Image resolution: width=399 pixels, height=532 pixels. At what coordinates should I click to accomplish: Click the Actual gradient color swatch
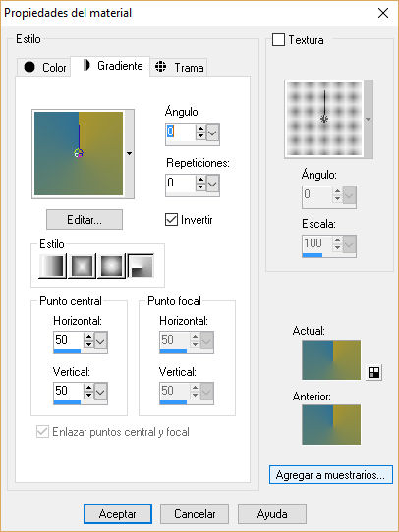click(x=331, y=359)
